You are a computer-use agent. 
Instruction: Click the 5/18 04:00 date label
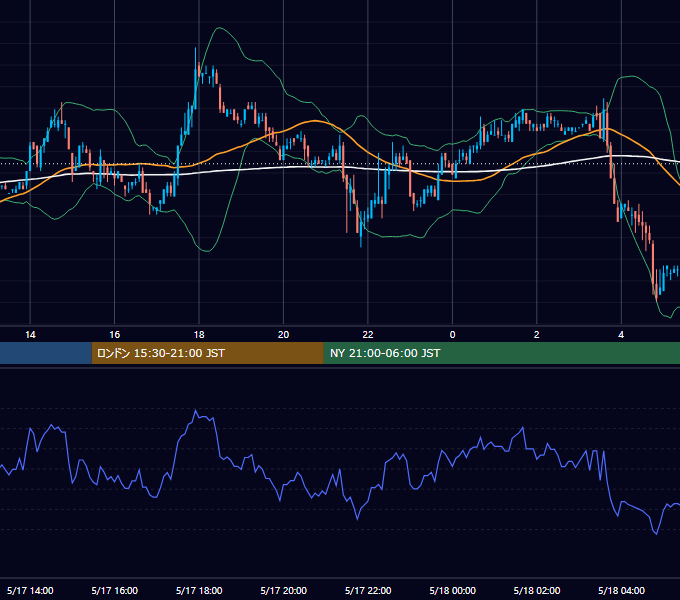click(x=621, y=590)
